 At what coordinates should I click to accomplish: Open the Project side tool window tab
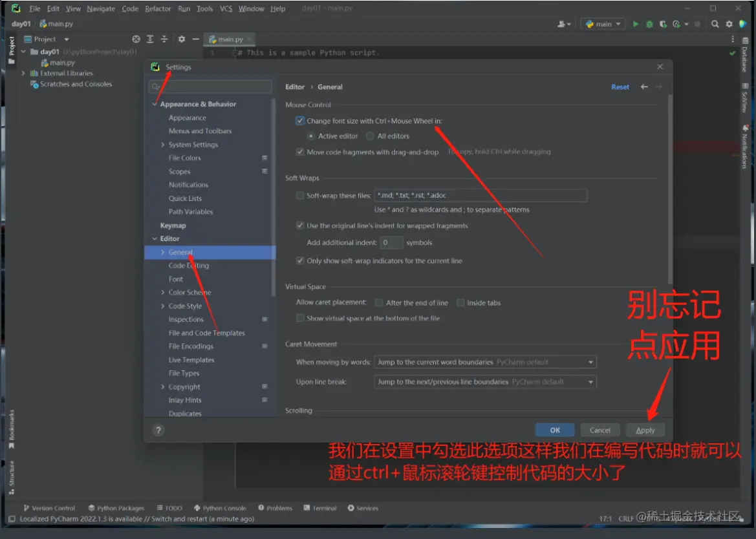click(x=12, y=50)
